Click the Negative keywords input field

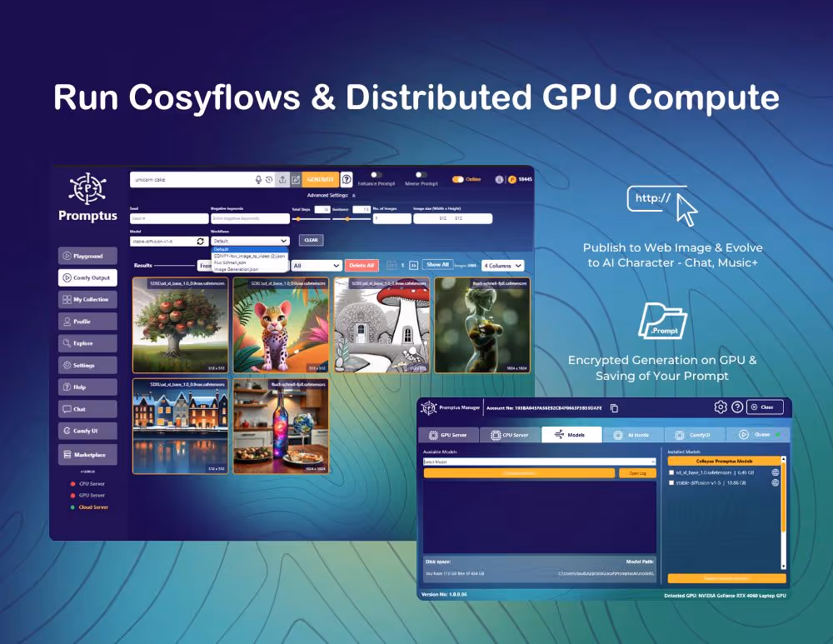(250, 218)
